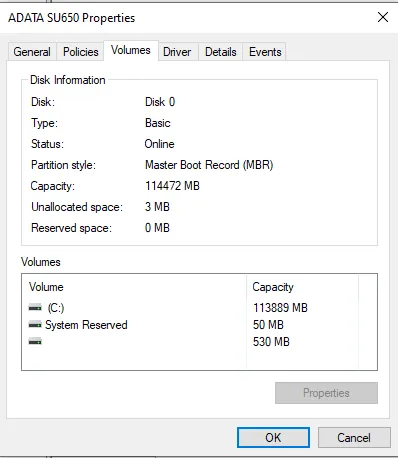This screenshot has height=458, width=398.
Task: Select the System Reserved drive icon
Action: [x=35, y=324]
